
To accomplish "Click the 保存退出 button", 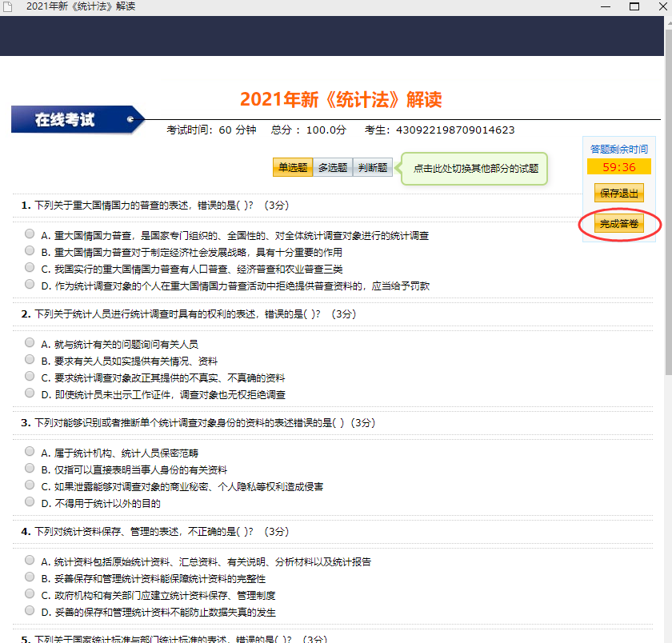I will (x=619, y=193).
